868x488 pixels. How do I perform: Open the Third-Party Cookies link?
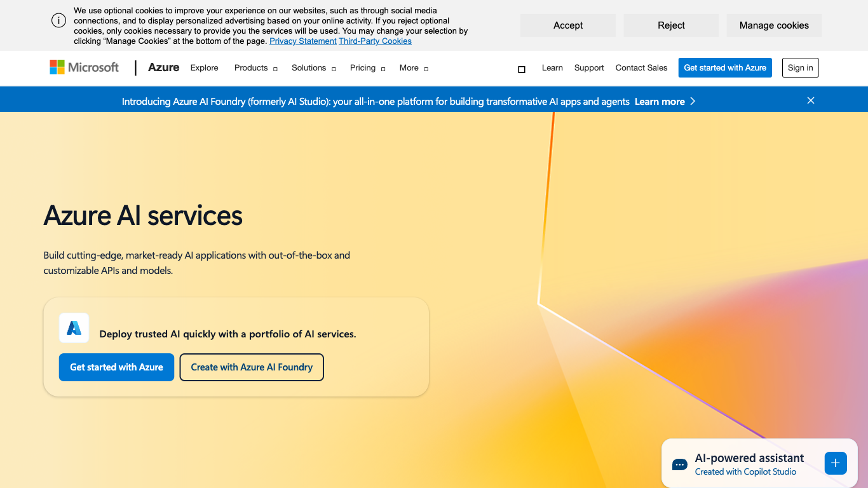coord(375,41)
